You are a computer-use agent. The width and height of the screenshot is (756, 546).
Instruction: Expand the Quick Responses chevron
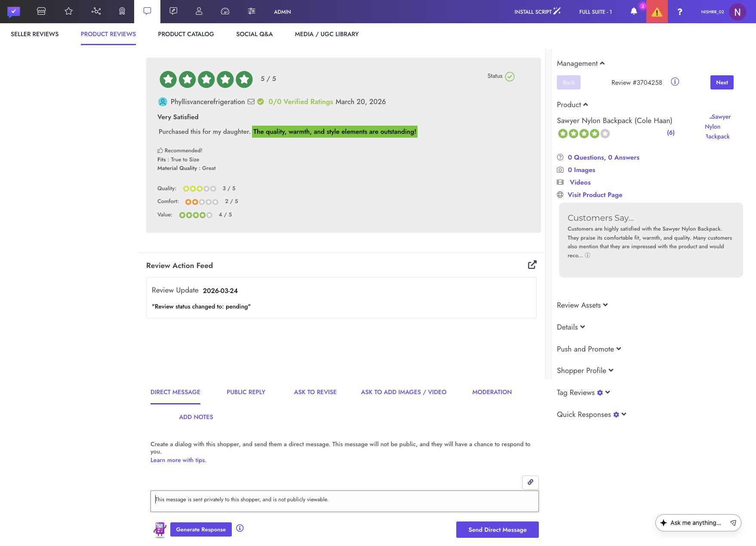(624, 414)
